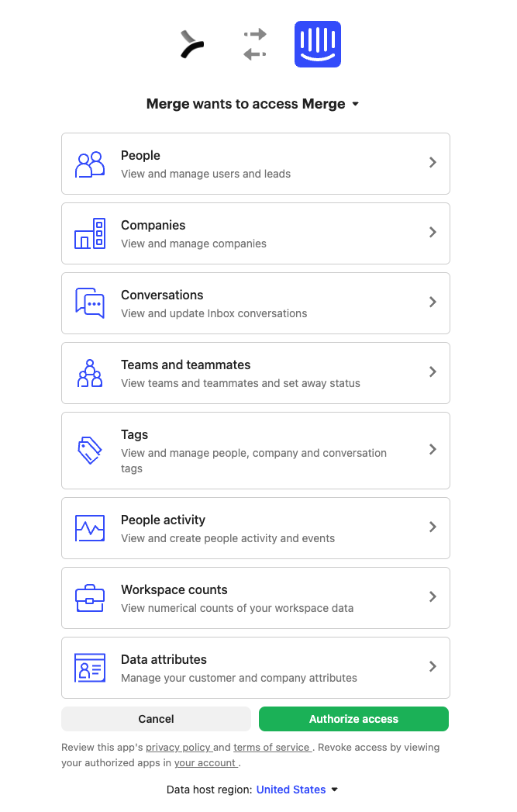Click the Companies building icon
The height and width of the screenshot is (812, 517).
pos(90,233)
